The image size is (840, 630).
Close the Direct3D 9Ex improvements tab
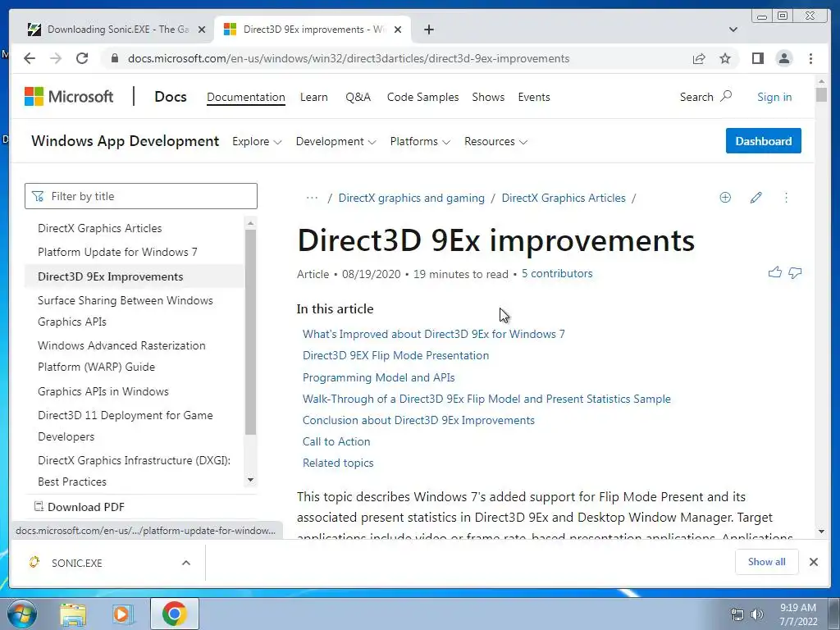tap(398, 30)
